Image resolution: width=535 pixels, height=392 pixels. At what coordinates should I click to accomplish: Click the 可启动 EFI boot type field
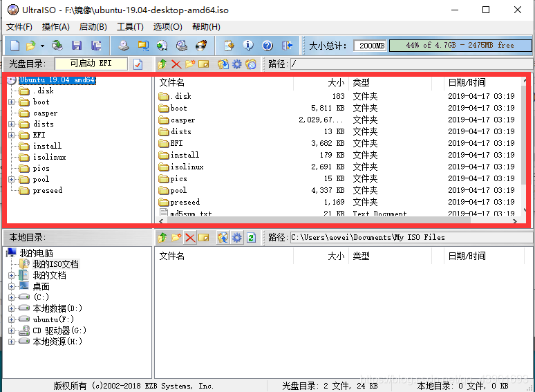[x=91, y=64]
